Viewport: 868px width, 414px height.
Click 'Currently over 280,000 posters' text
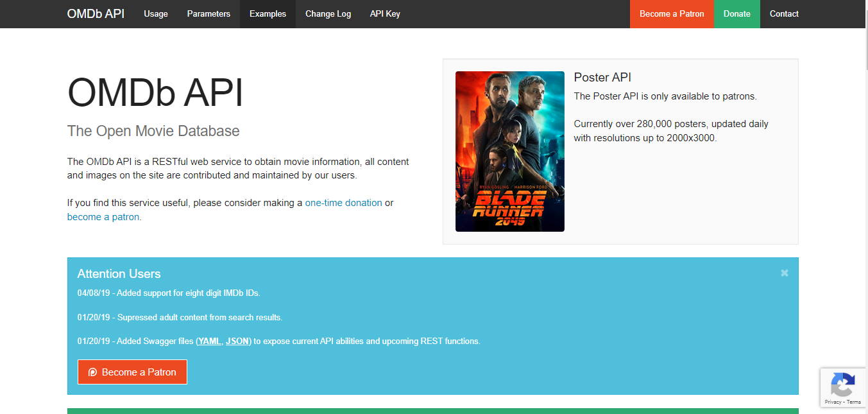coord(671,131)
